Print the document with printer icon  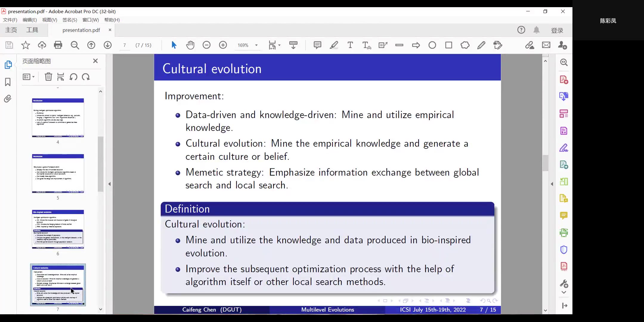(x=58, y=45)
